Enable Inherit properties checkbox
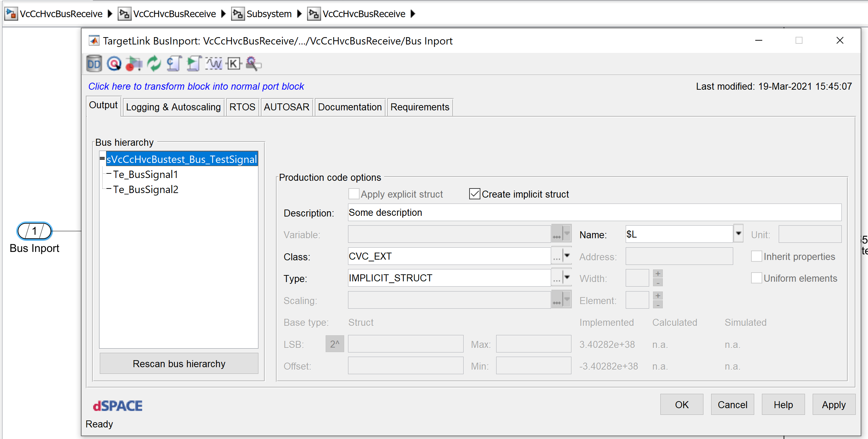Viewport: 868px width, 439px height. coord(756,256)
